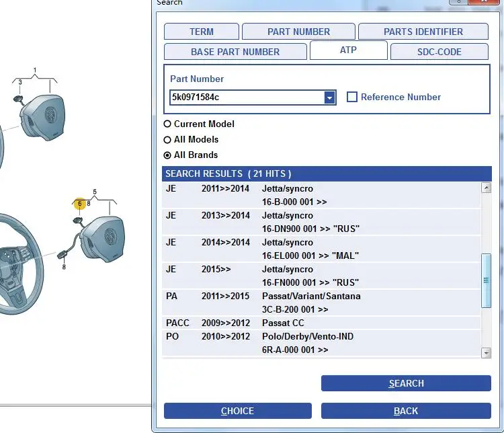Select the JE 2015>> Jetta/syncro result
This screenshot has height=433, width=504.
(x=321, y=276)
